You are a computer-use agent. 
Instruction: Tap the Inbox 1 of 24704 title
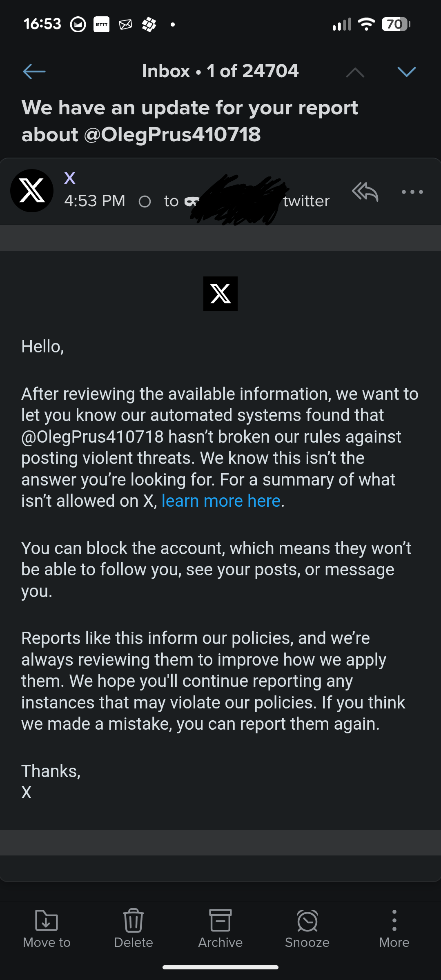pyautogui.click(x=220, y=71)
